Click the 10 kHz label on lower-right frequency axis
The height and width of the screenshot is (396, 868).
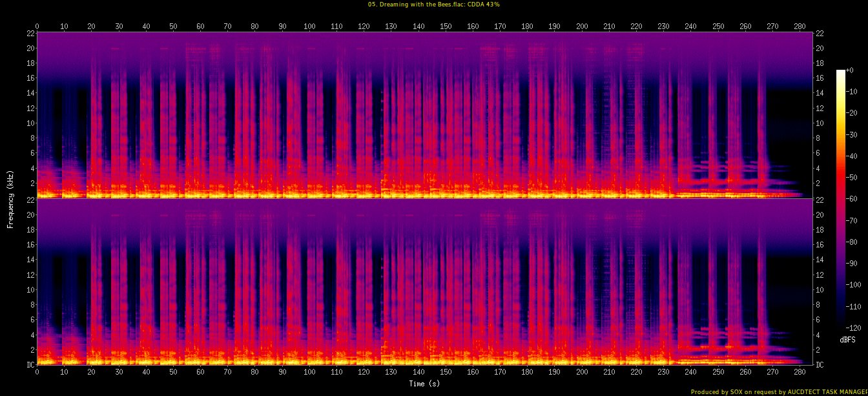(821, 289)
